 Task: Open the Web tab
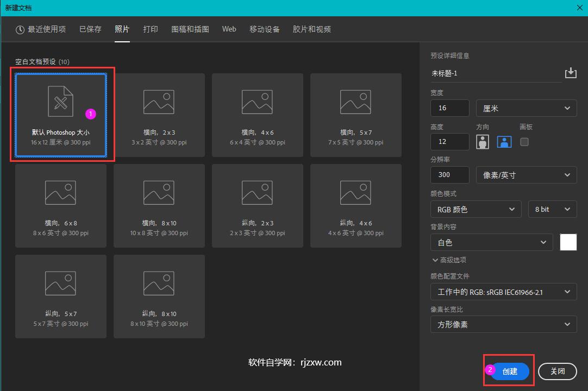coord(229,29)
